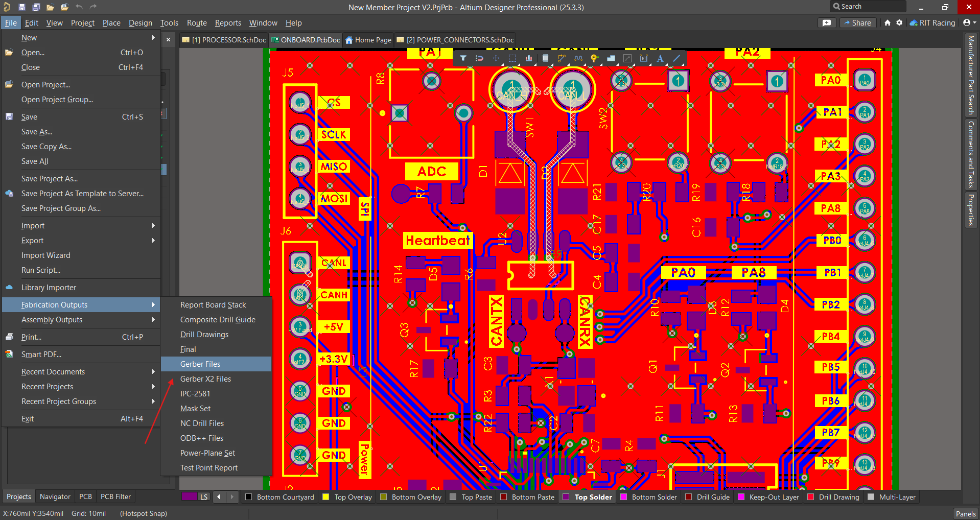Click the Home icon in the top right
The height and width of the screenshot is (520, 980).
[888, 23]
